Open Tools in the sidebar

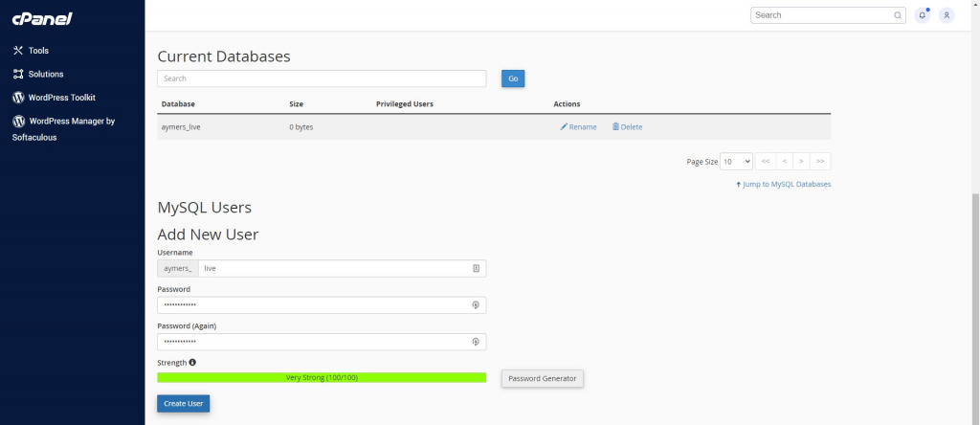click(x=38, y=51)
